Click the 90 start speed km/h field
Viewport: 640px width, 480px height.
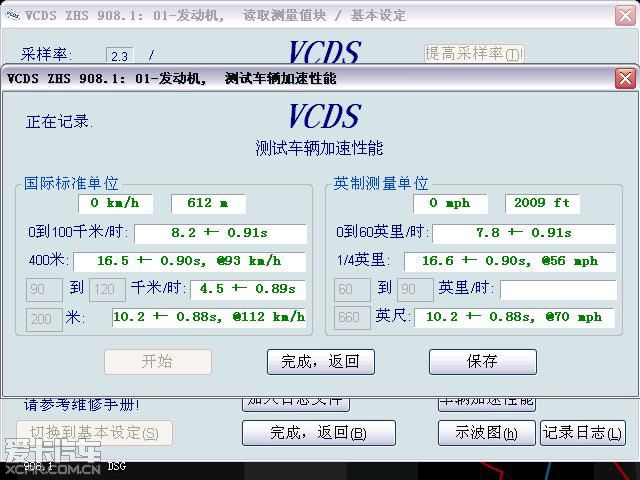click(44, 290)
